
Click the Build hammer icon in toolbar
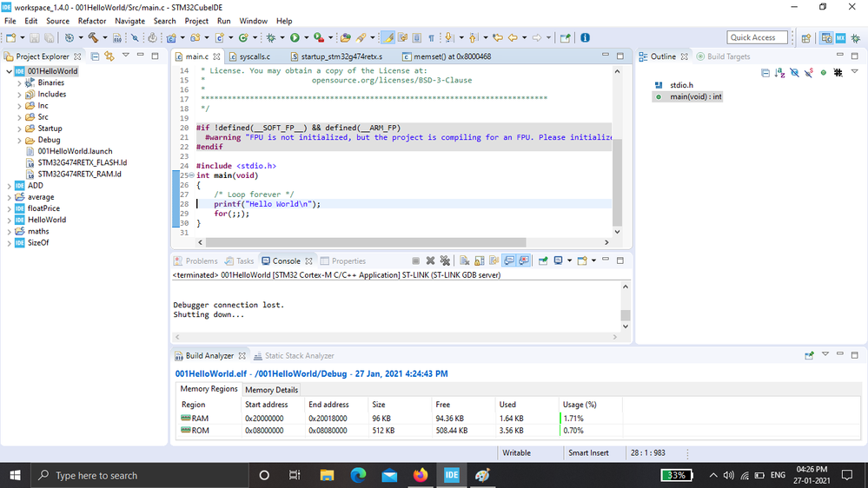93,37
